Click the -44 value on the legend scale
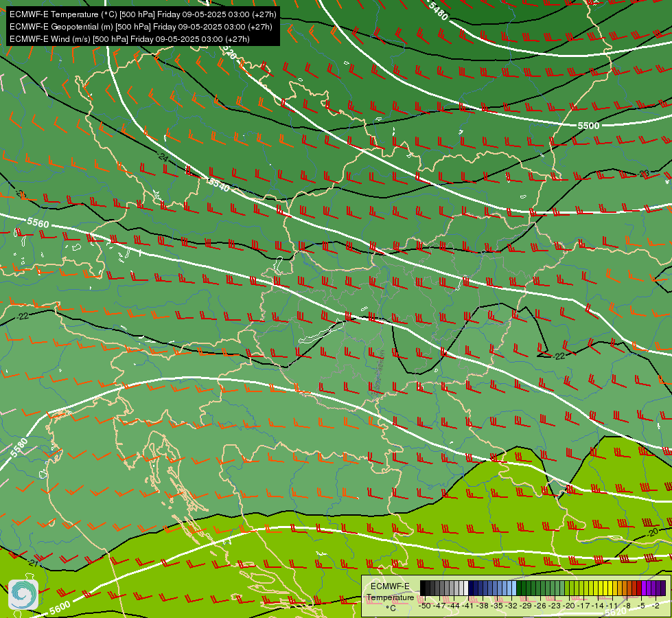The width and height of the screenshot is (672, 618). pos(454,606)
